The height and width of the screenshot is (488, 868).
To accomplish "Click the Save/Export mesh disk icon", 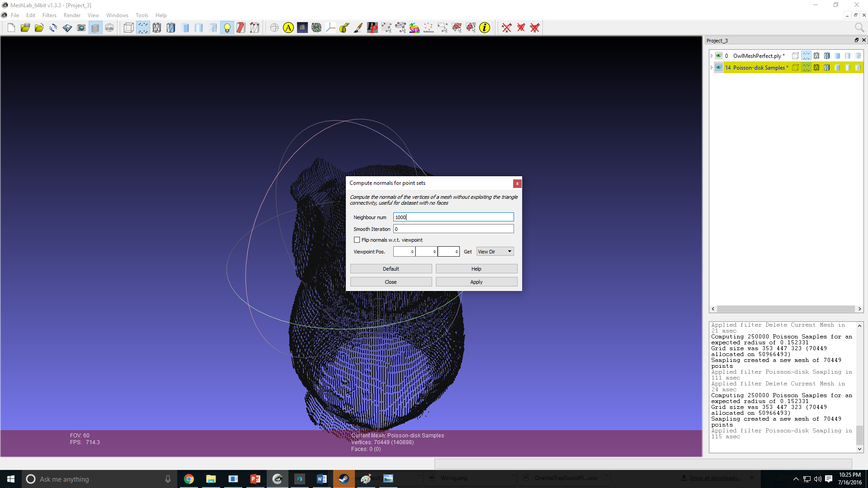I will pos(67,28).
